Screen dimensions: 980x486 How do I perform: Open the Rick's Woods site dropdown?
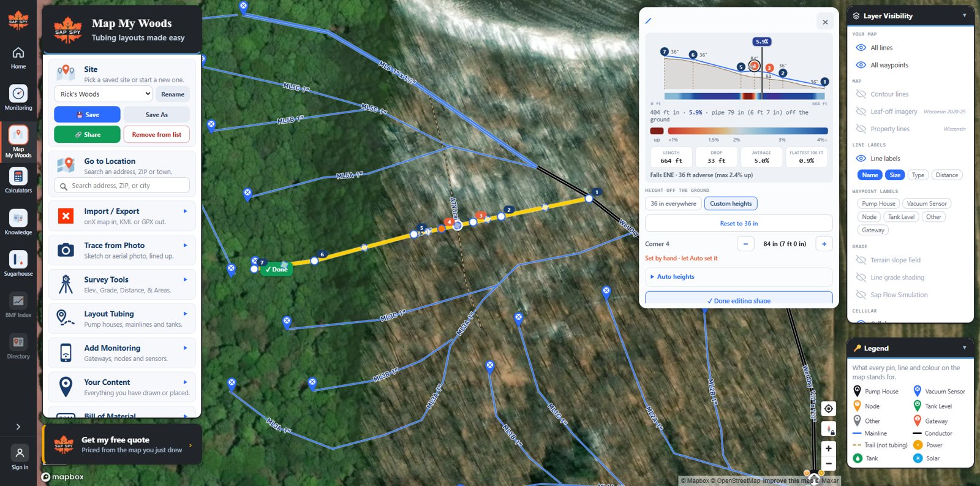pos(103,94)
